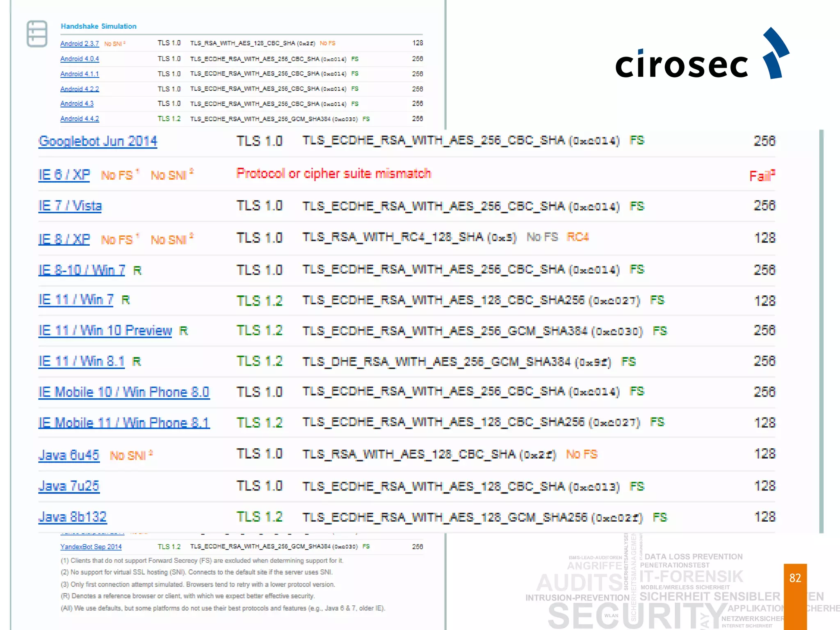The width and height of the screenshot is (840, 630).
Task: Open IE 11 / Win 10 Preview link
Action: (x=105, y=331)
